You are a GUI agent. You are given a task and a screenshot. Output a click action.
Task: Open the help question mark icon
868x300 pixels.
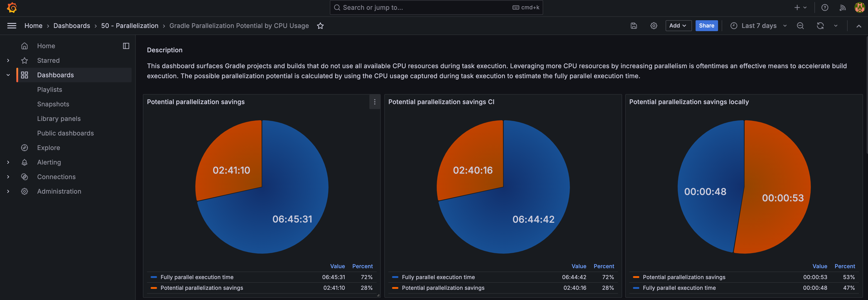(824, 7)
